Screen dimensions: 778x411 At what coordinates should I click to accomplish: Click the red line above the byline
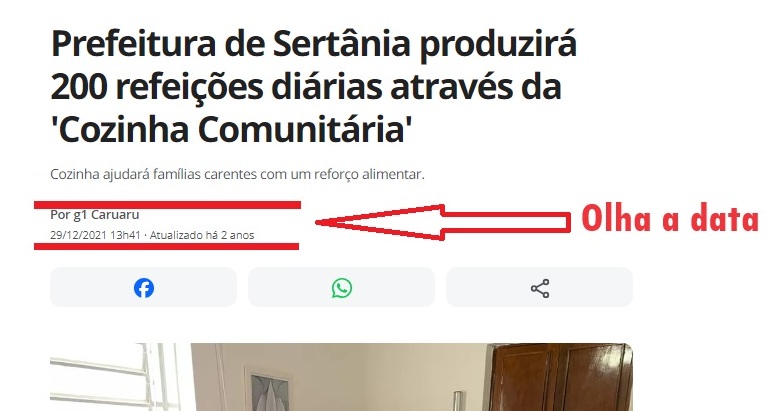pyautogui.click(x=167, y=205)
